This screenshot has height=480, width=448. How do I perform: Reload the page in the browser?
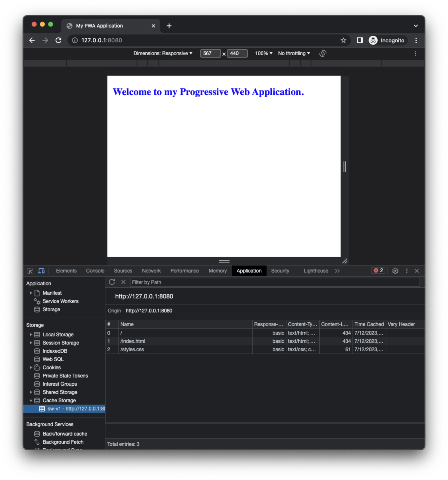[58, 40]
